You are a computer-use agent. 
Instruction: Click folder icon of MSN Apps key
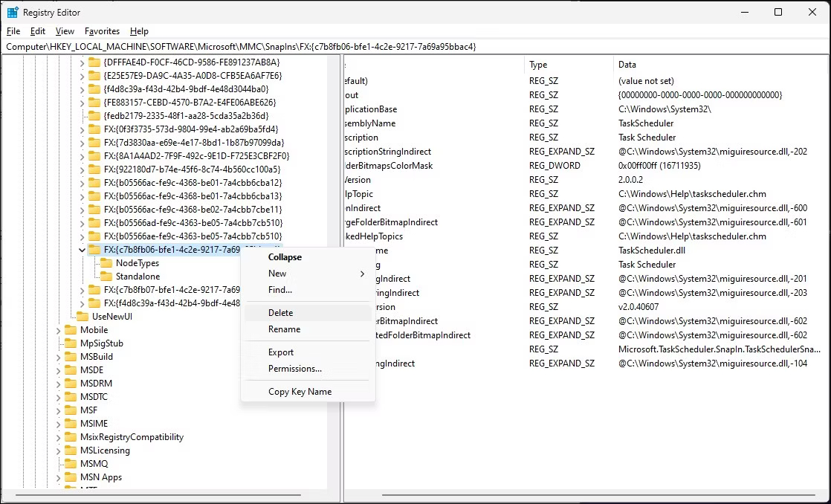click(x=71, y=477)
